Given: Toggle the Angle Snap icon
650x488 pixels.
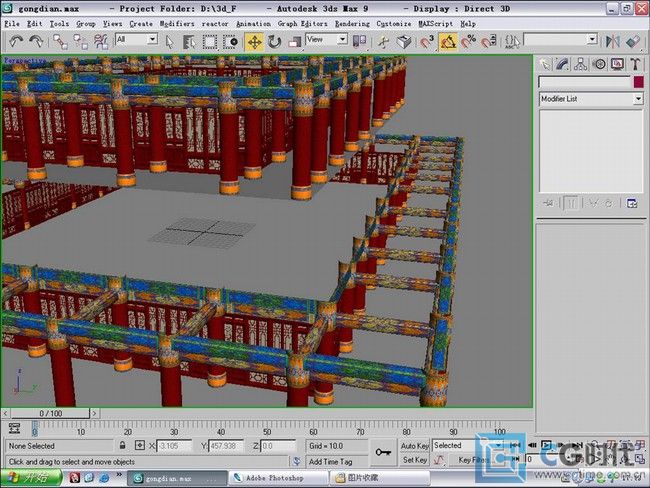Looking at the screenshot, I should (448, 41).
